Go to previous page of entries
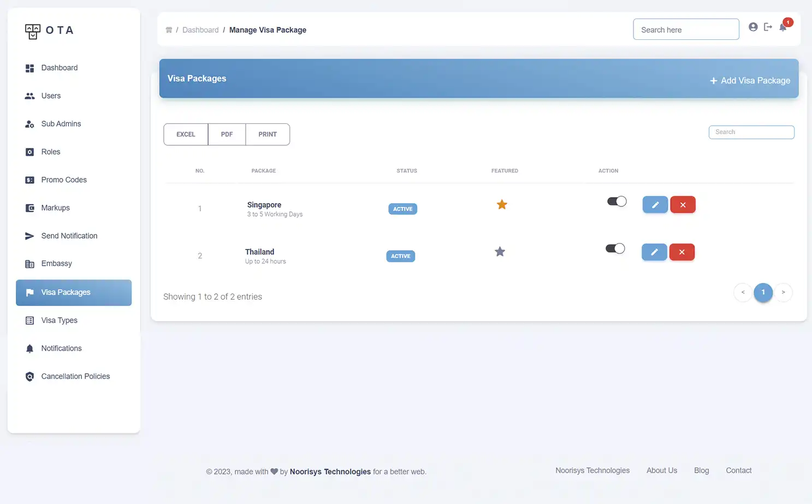812x504 pixels. (x=743, y=292)
